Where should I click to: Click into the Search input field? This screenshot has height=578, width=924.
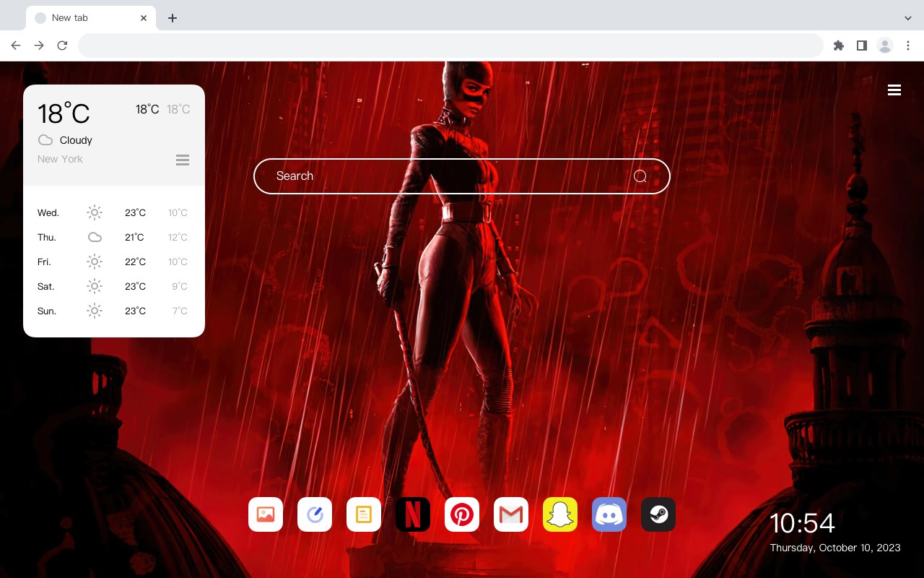(462, 176)
